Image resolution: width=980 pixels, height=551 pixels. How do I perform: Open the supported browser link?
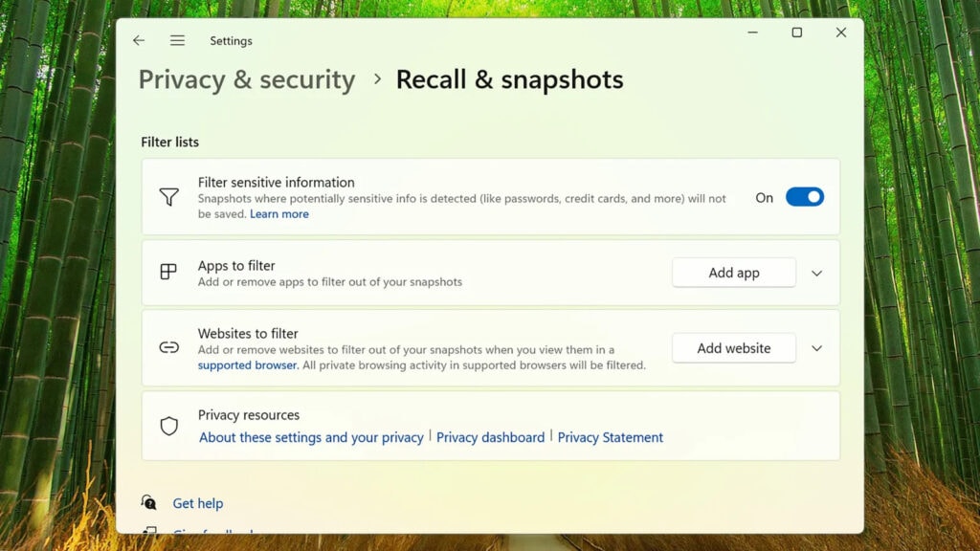point(248,365)
